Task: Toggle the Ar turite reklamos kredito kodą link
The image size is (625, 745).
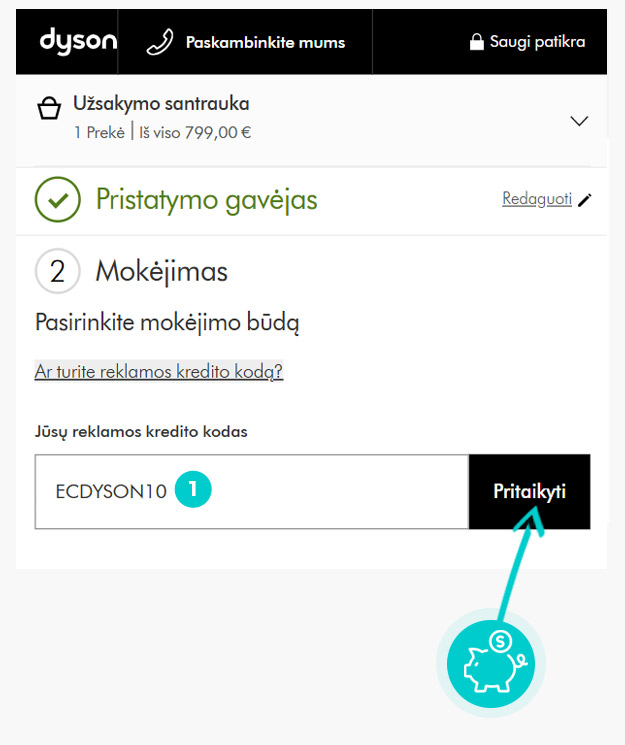Action: [159, 371]
